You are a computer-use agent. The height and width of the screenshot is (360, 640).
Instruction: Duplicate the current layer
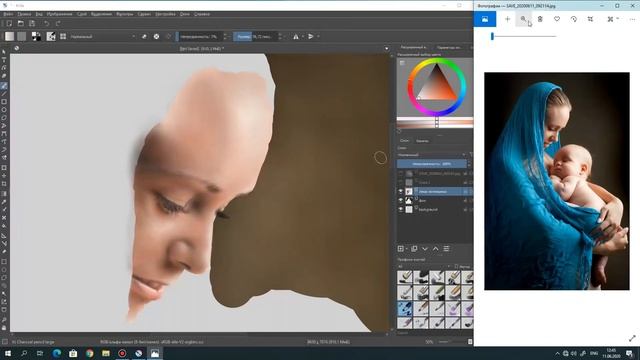coord(414,249)
